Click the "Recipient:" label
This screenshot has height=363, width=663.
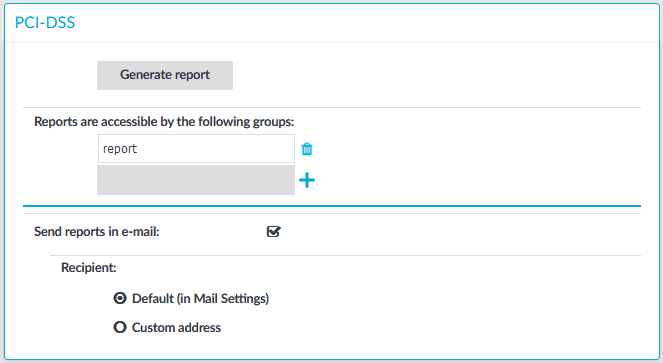tap(89, 268)
